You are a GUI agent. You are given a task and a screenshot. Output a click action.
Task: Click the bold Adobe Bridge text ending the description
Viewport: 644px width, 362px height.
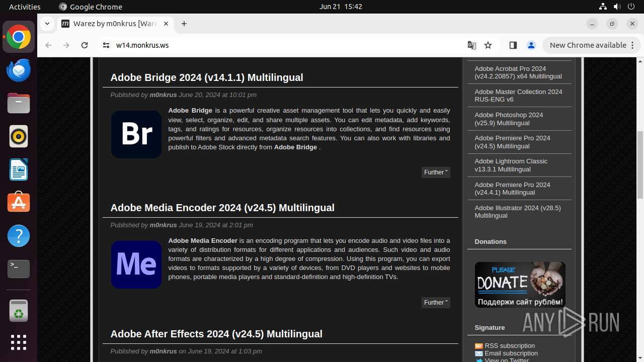point(295,147)
